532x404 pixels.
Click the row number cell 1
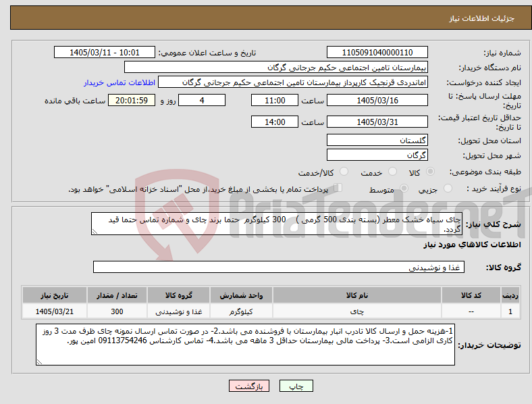510,311
